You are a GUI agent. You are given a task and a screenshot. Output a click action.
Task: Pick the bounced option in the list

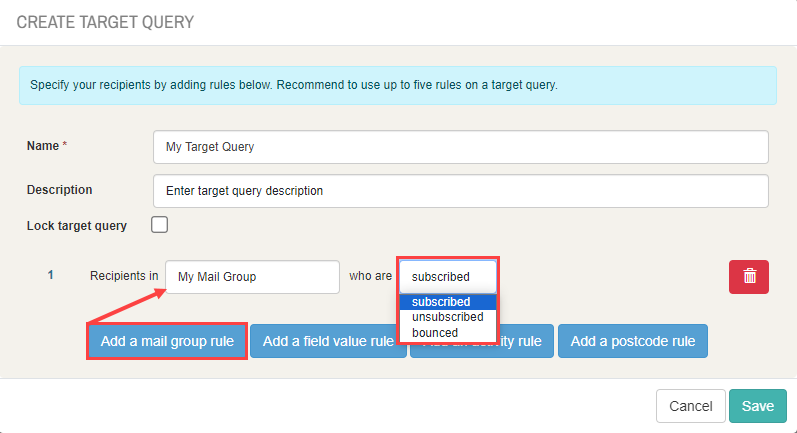click(x=448, y=333)
